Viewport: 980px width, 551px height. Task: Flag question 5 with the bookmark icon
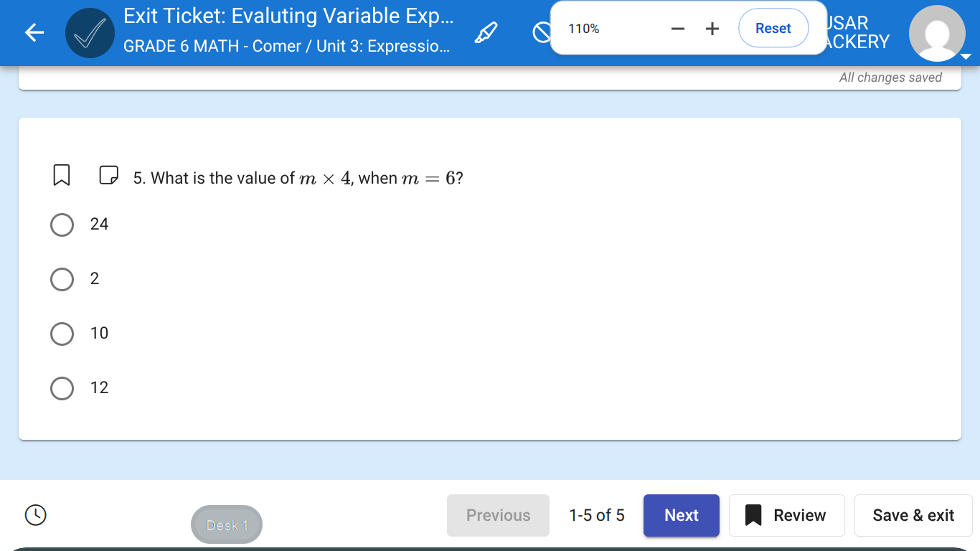point(62,174)
